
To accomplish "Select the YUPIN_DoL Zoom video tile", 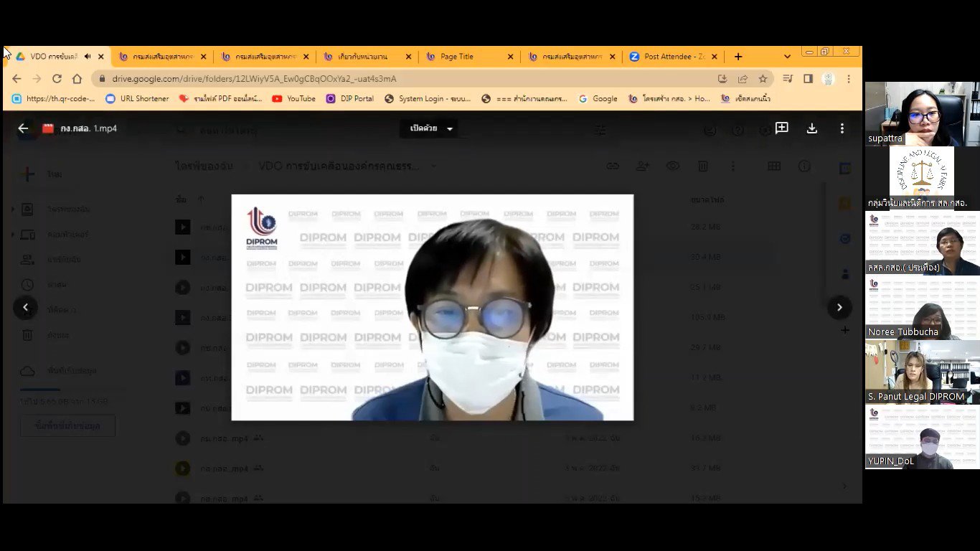I will 922,436.
